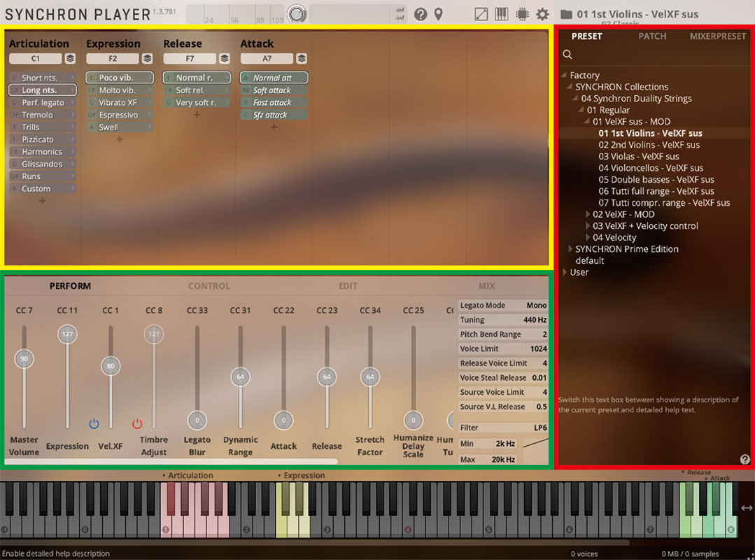Expand the User tree node
Image resolution: width=755 pixels, height=560 pixels.
tap(564, 272)
